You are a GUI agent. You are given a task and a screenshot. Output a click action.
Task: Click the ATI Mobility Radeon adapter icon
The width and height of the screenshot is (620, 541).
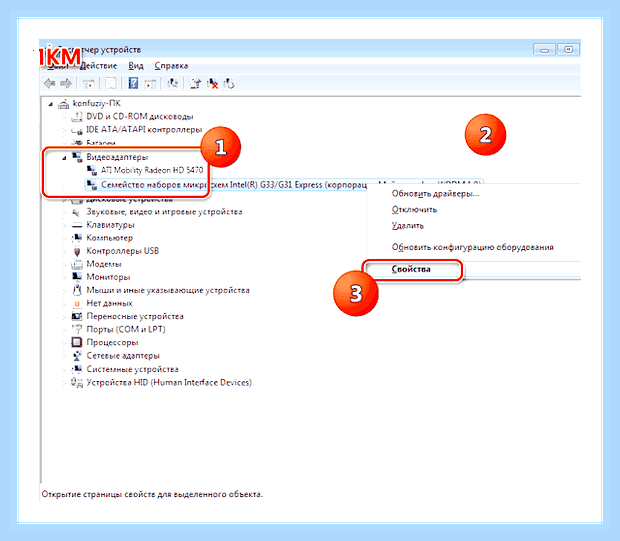point(91,170)
